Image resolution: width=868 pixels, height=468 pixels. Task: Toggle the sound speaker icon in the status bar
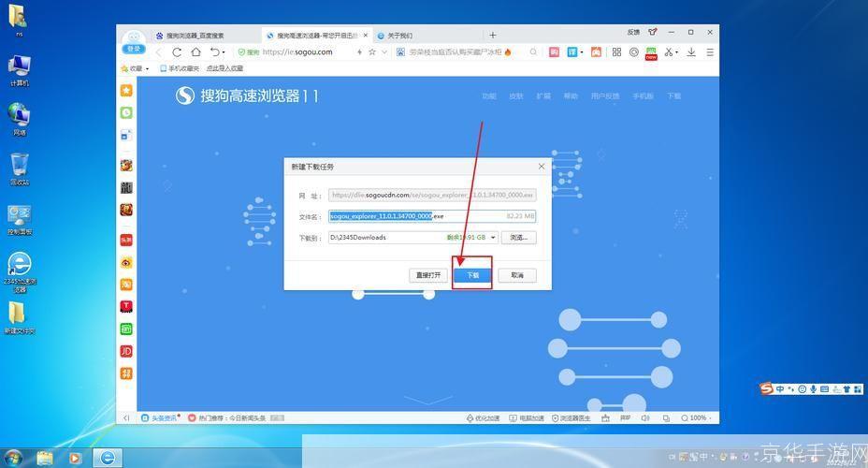point(644,418)
